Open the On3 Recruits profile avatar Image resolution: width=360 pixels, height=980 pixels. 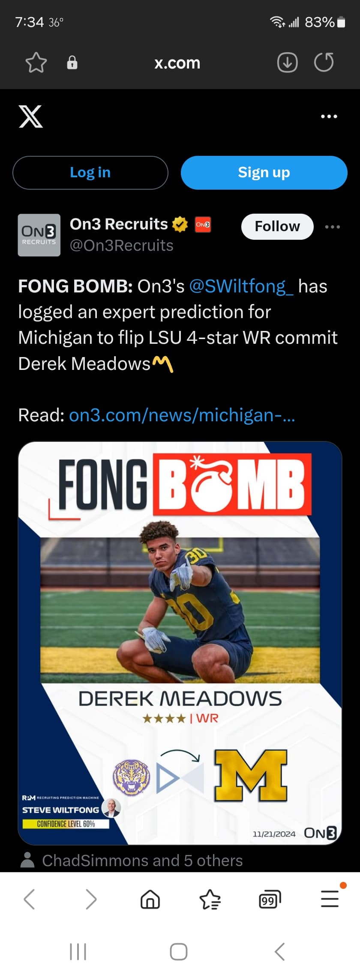point(39,235)
